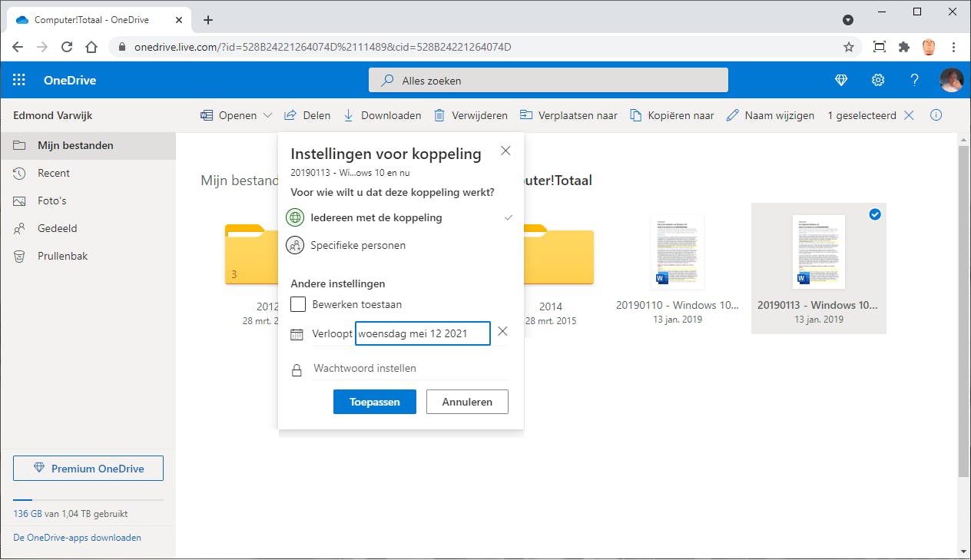Image resolution: width=971 pixels, height=560 pixels.
Task: Open Foto's in the sidebar
Action: 88,200
